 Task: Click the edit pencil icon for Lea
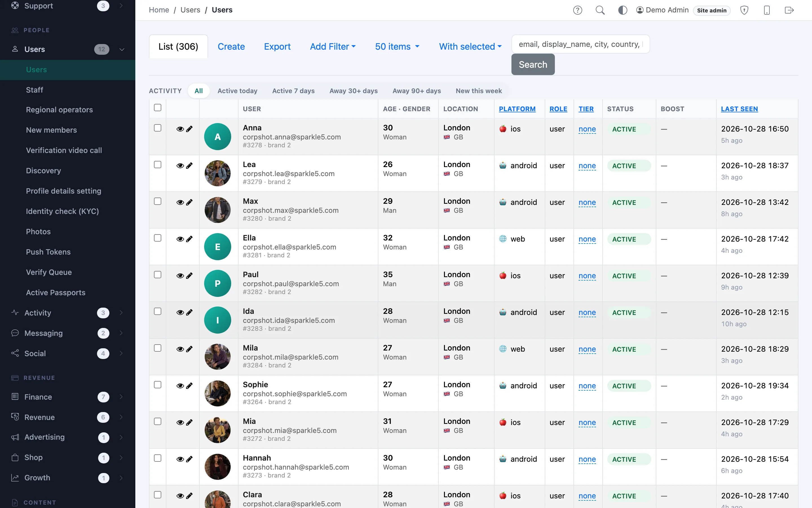coord(189,166)
